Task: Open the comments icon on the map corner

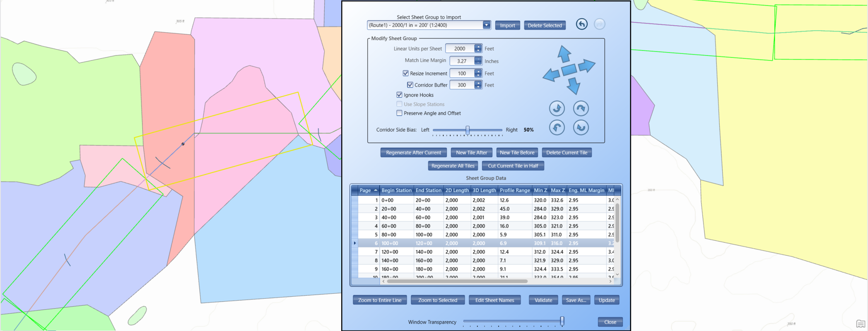Action: [861, 324]
